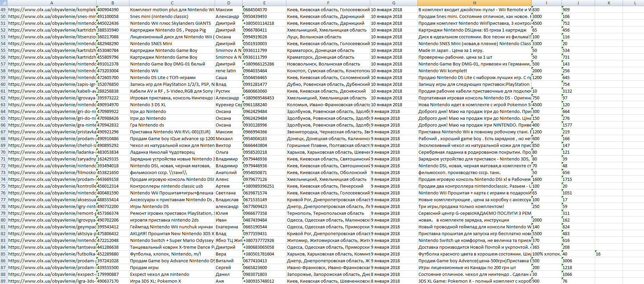Select phone number "+380989396251"
This screenshot has height=284, width=644.
click(x=264, y=186)
